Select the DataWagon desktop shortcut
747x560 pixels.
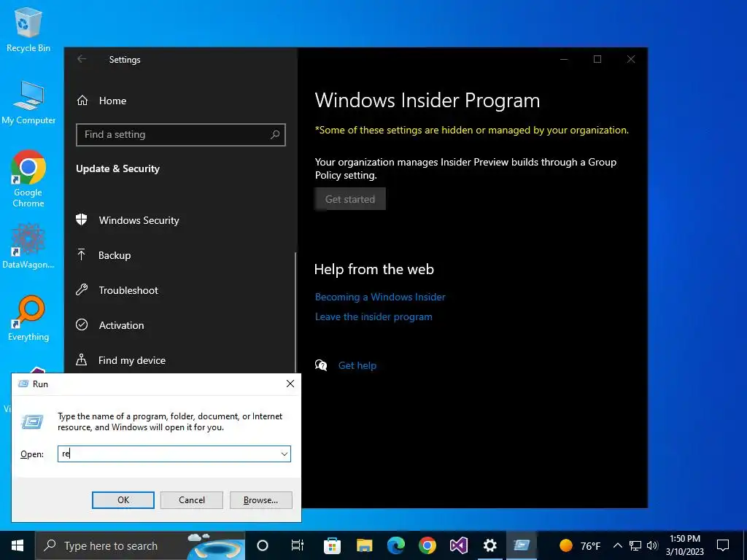click(28, 246)
